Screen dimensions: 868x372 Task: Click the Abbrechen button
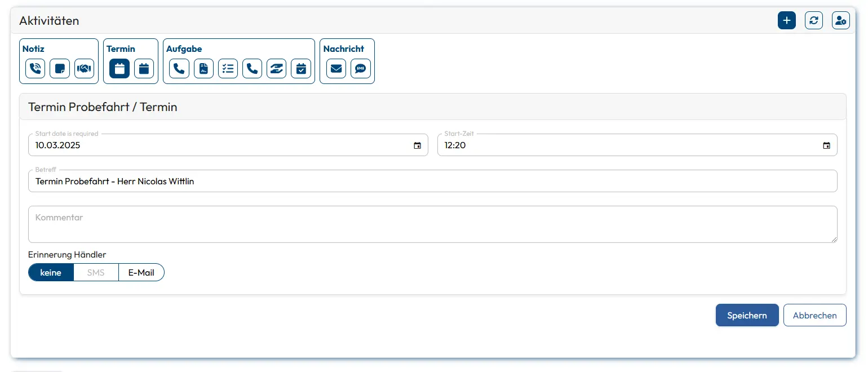(x=814, y=315)
